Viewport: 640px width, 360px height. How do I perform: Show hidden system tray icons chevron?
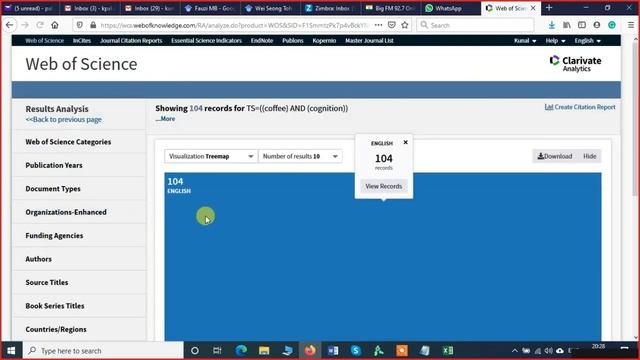coord(515,351)
